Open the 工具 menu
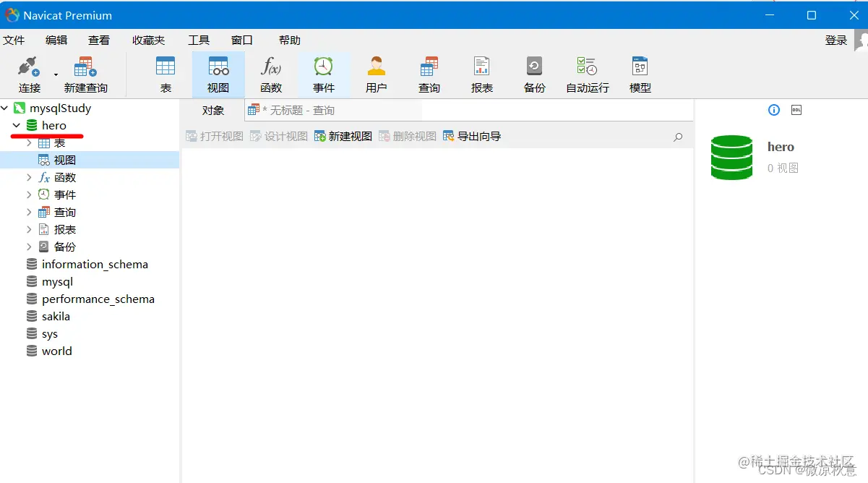Image resolution: width=868 pixels, height=483 pixels. click(x=198, y=40)
